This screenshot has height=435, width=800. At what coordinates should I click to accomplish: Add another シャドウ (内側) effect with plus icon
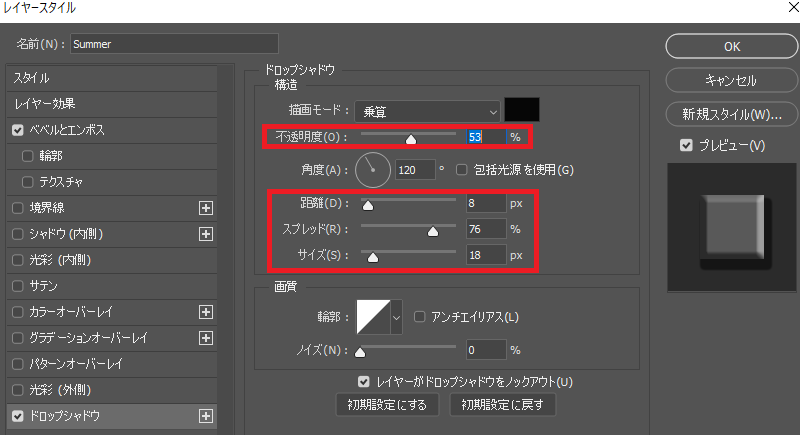click(x=206, y=234)
